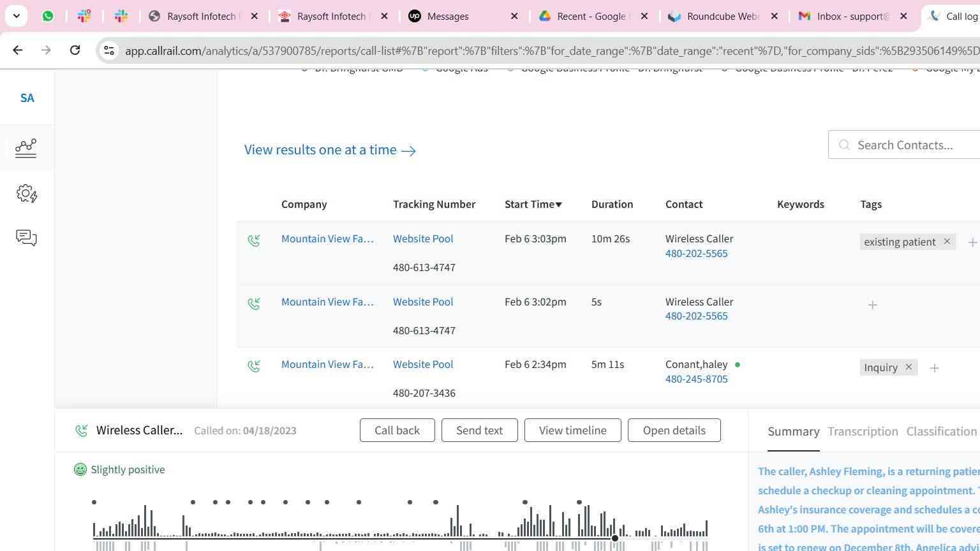The width and height of the screenshot is (980, 551).
Task: Click tracking number 480-207-3436
Action: coord(424,393)
